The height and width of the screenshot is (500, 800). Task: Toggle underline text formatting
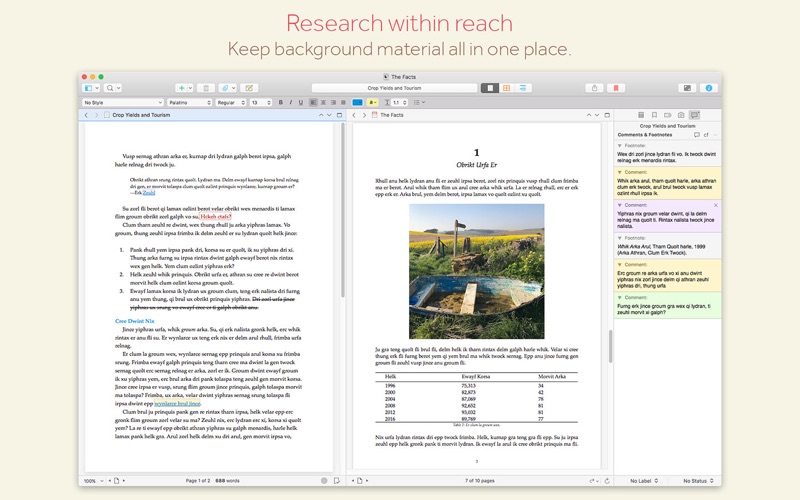click(x=300, y=102)
